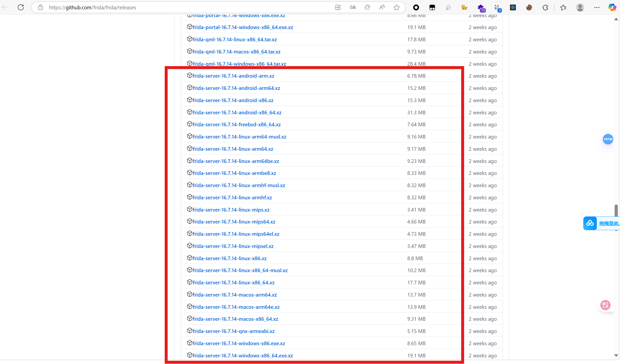
Task: Click frida-server-16.7.14-qnx-armeabi.xz
Action: click(x=233, y=331)
